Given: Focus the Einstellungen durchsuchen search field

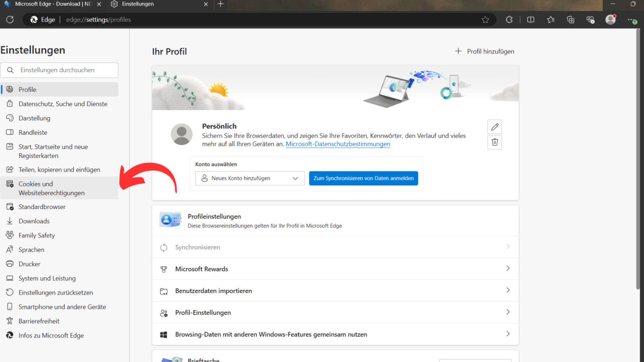Looking at the screenshot, I should [x=60, y=70].
